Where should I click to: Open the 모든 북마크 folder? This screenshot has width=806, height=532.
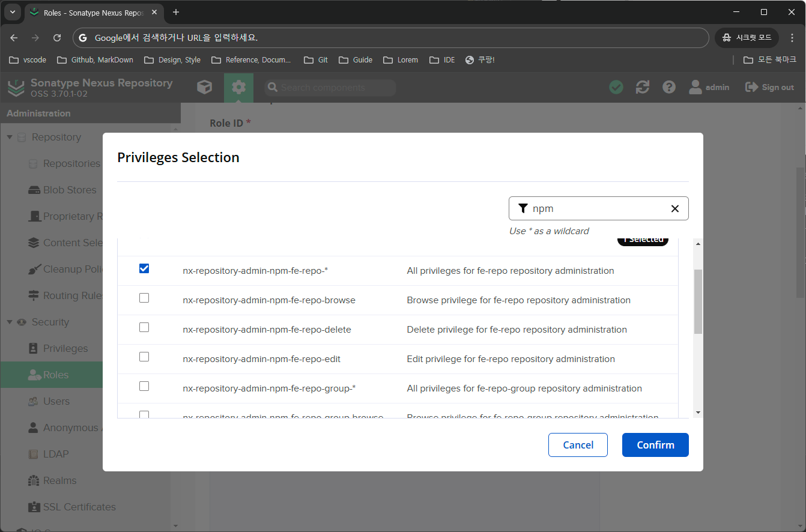(x=770, y=59)
